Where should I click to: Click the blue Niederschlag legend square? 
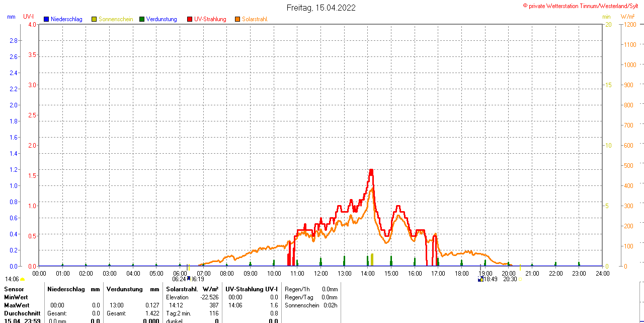46,19
